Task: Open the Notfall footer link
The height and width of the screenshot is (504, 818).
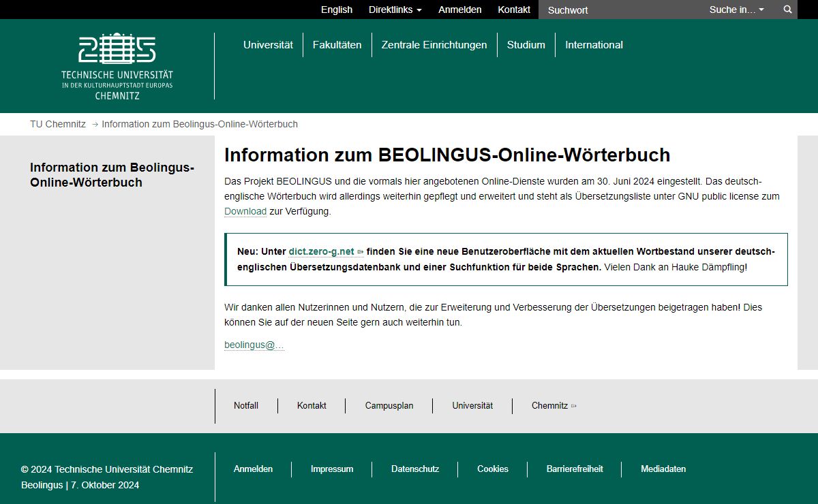Action: pyautogui.click(x=246, y=406)
